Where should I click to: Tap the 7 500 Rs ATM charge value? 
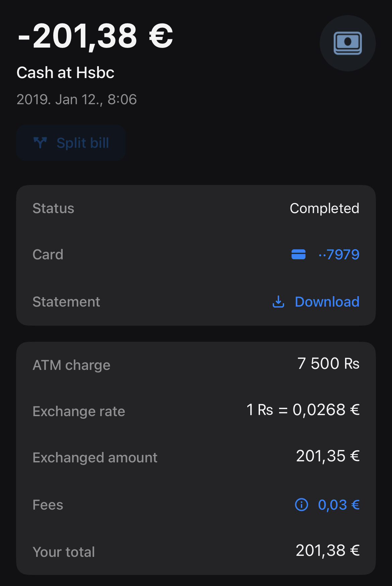pyautogui.click(x=328, y=364)
